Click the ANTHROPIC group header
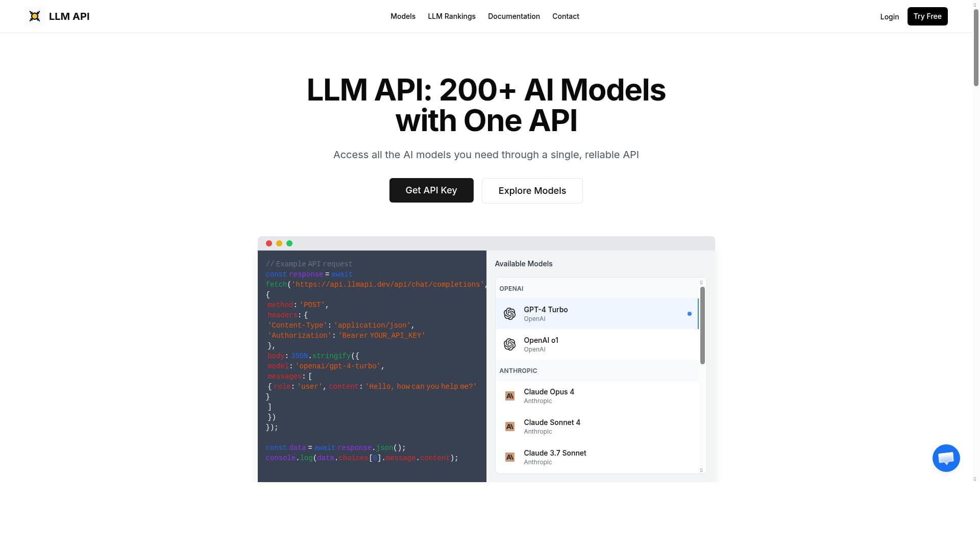The height and width of the screenshot is (551, 980). [x=518, y=371]
